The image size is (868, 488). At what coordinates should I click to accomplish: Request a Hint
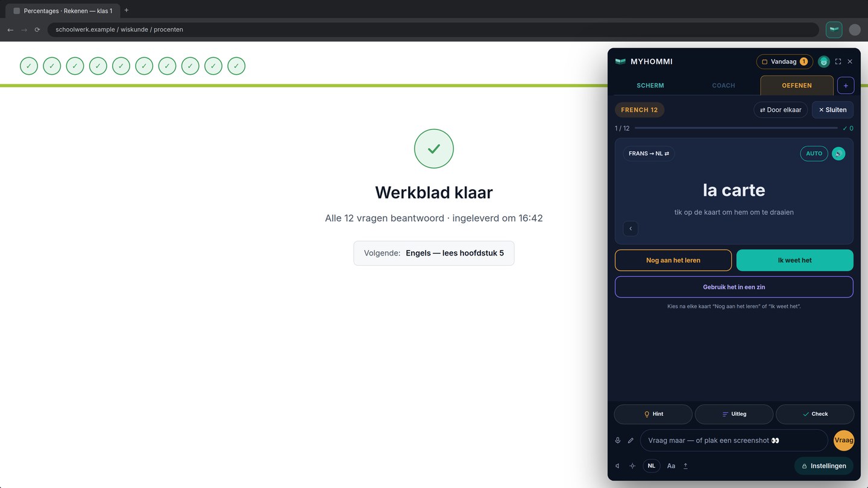pyautogui.click(x=653, y=414)
